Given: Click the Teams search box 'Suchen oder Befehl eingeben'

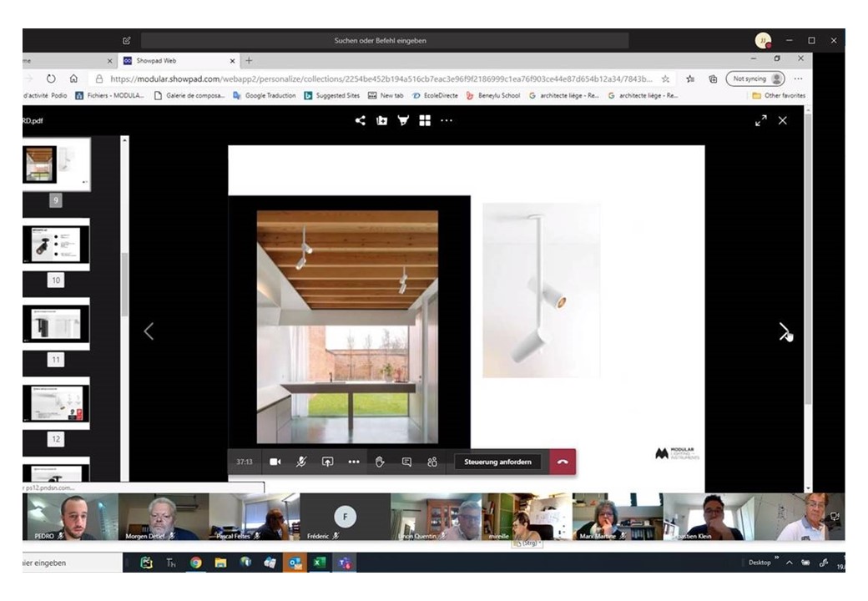Looking at the screenshot, I should (x=385, y=40).
